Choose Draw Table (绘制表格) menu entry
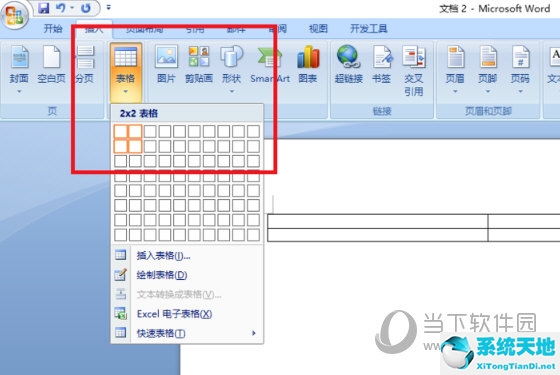This screenshot has width=560, height=375. (x=187, y=275)
